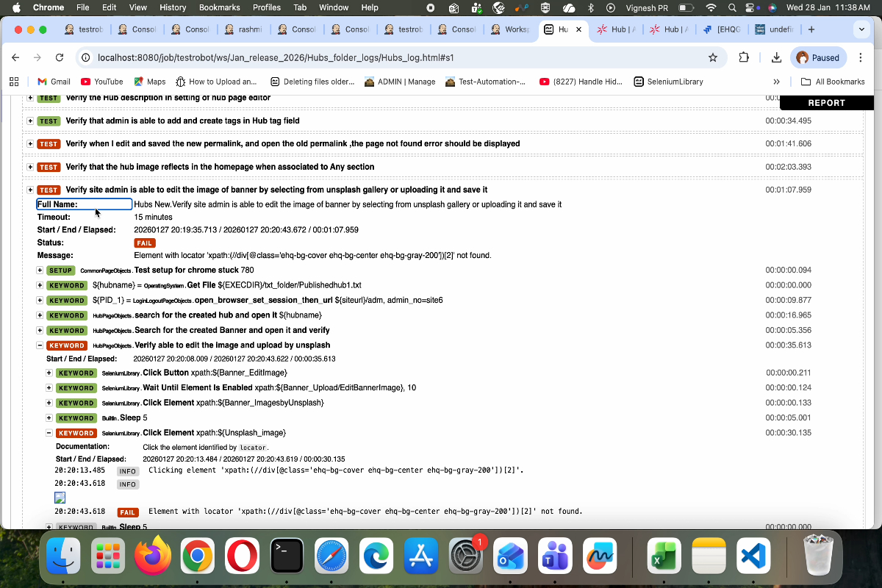Viewport: 882px width, 588px height.
Task: Expand Click Element Banner_ImagesbyUnsplash keyword
Action: tap(49, 403)
